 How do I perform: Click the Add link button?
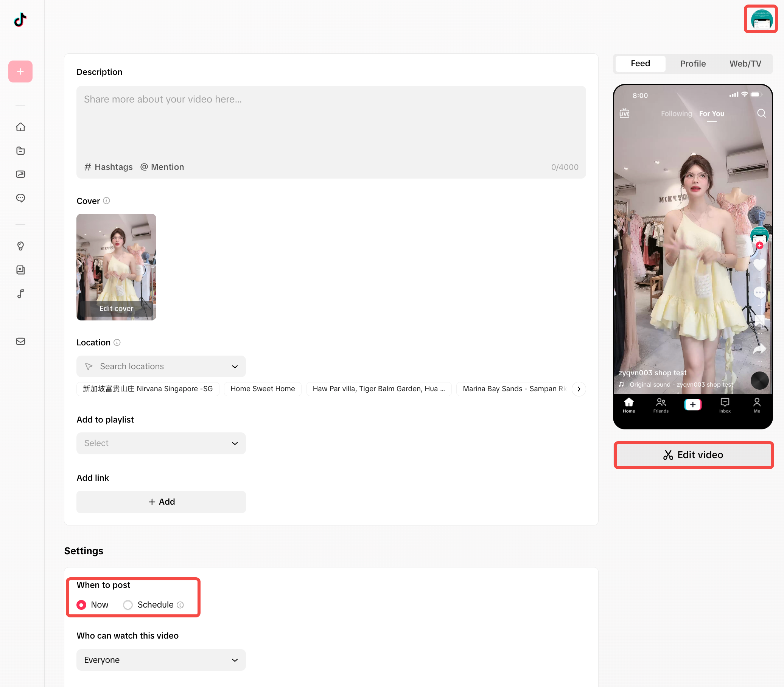pyautogui.click(x=161, y=502)
